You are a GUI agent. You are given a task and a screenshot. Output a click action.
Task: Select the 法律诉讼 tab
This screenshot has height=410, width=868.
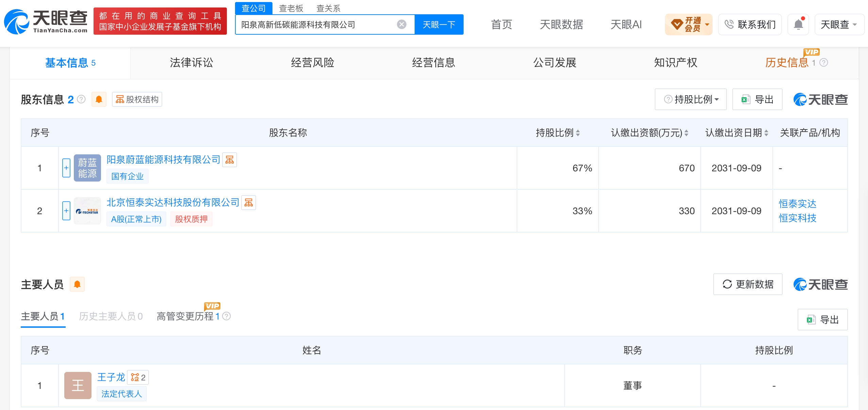(x=191, y=63)
